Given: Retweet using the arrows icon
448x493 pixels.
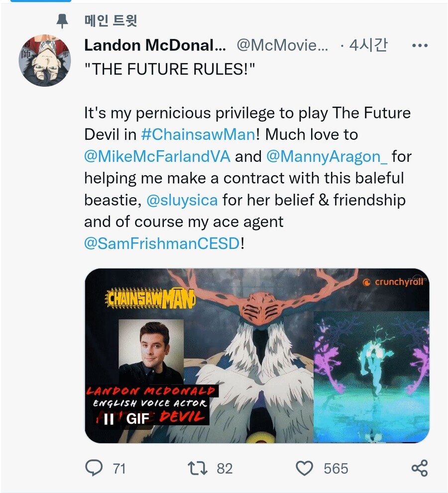Looking at the screenshot, I should pos(198,468).
